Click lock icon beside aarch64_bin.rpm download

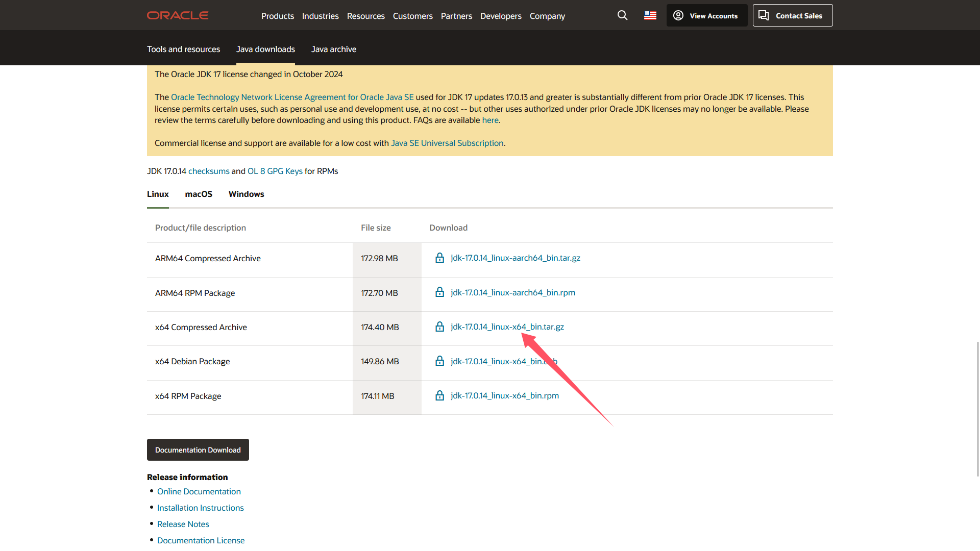(439, 292)
